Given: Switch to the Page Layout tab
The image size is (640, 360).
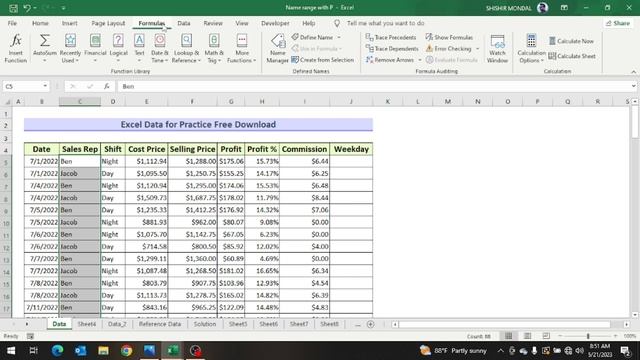Looking at the screenshot, I should tap(108, 23).
